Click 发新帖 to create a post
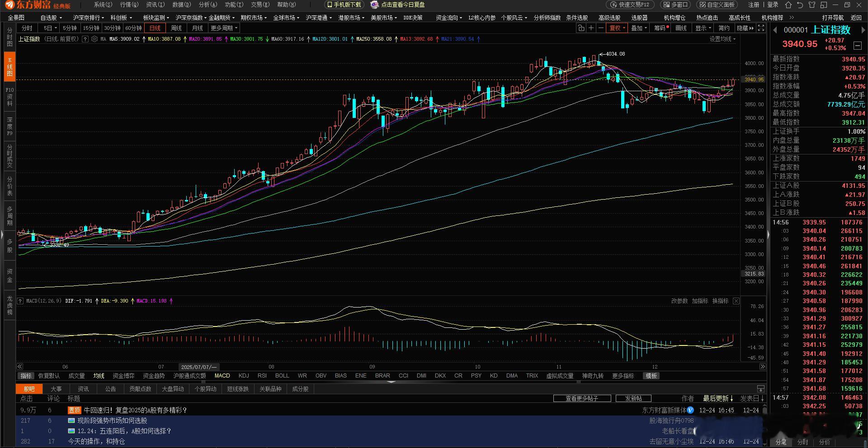Image resolution: width=868 pixels, height=448 pixels. pos(633,398)
